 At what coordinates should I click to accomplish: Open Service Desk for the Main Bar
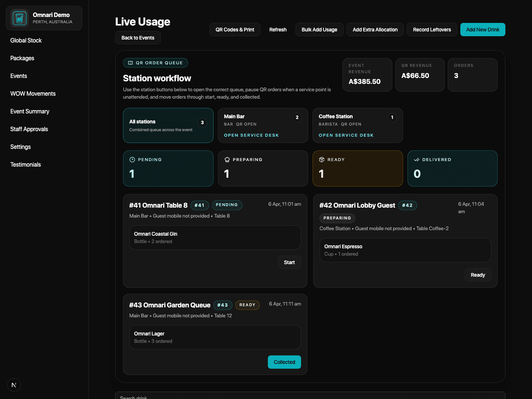(x=252, y=135)
